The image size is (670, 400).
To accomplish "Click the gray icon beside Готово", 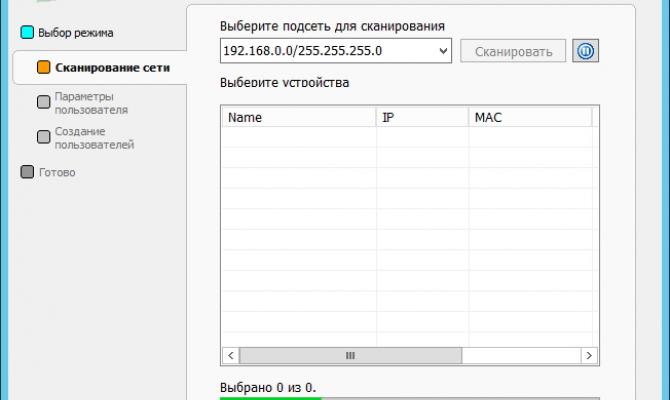I will point(28,172).
